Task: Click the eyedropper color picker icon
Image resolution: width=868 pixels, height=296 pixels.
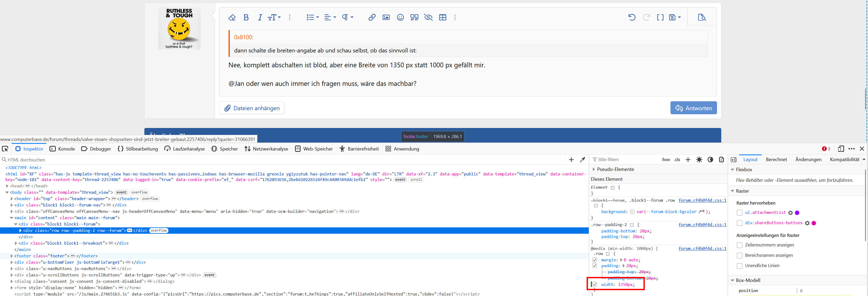Action: [x=582, y=160]
